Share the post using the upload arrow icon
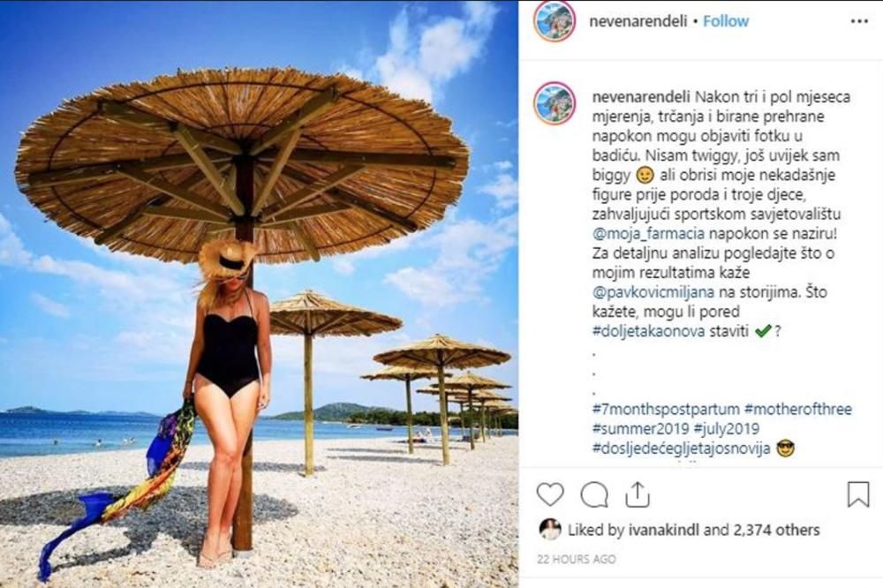 click(637, 494)
